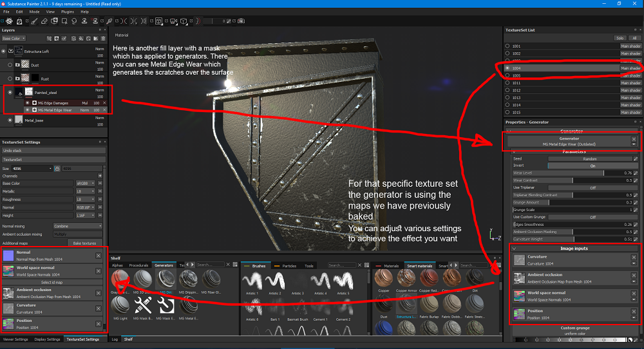This screenshot has height=349, width=644.
Task: Adjust the Wear Level slider
Action: click(573, 173)
